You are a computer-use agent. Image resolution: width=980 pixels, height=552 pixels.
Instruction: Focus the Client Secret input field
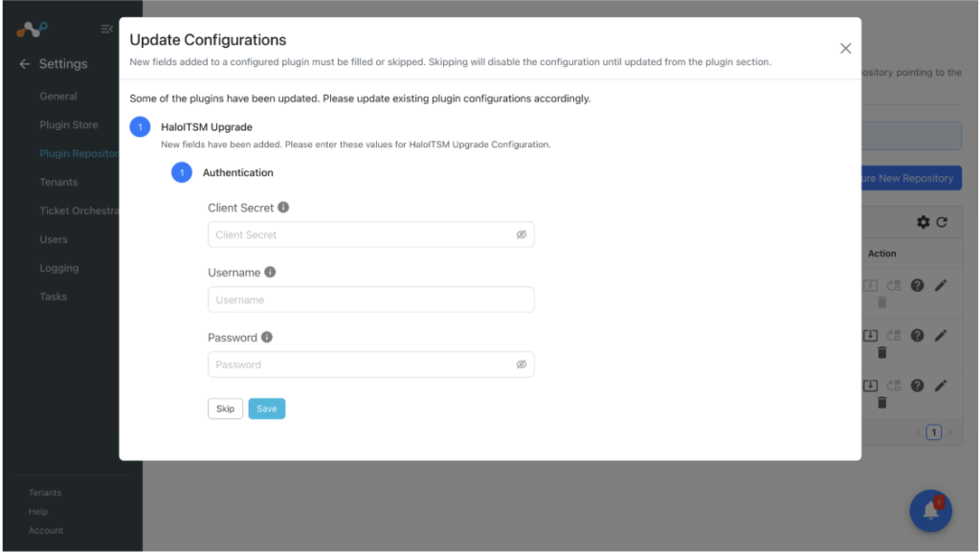pos(371,234)
